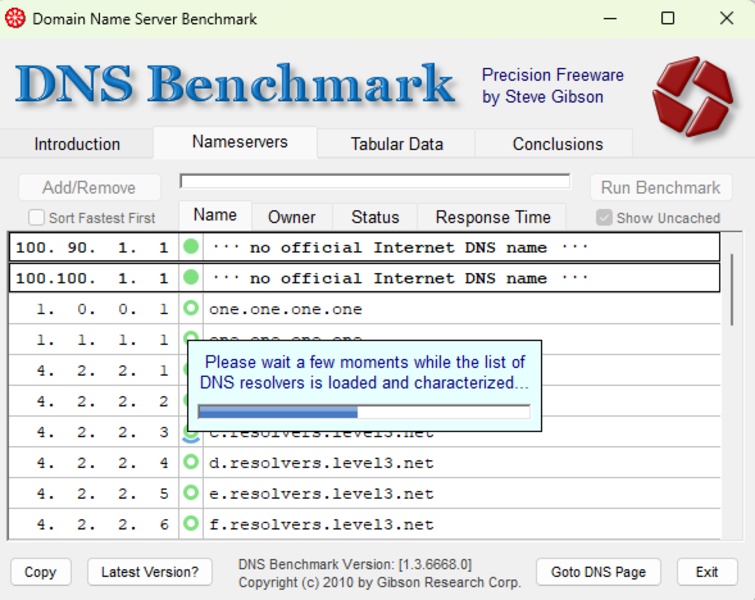Switch to the Introduction tab
This screenshot has height=600, width=755.
(x=77, y=144)
